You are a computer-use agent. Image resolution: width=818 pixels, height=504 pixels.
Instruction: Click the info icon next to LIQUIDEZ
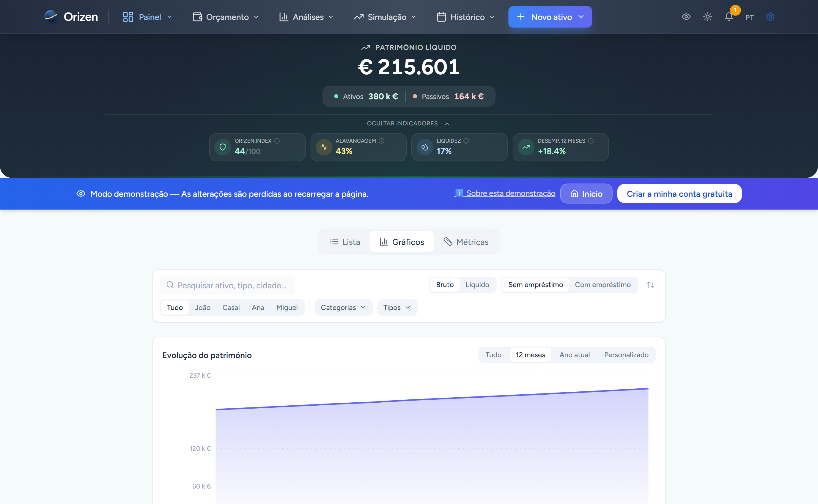[466, 141]
